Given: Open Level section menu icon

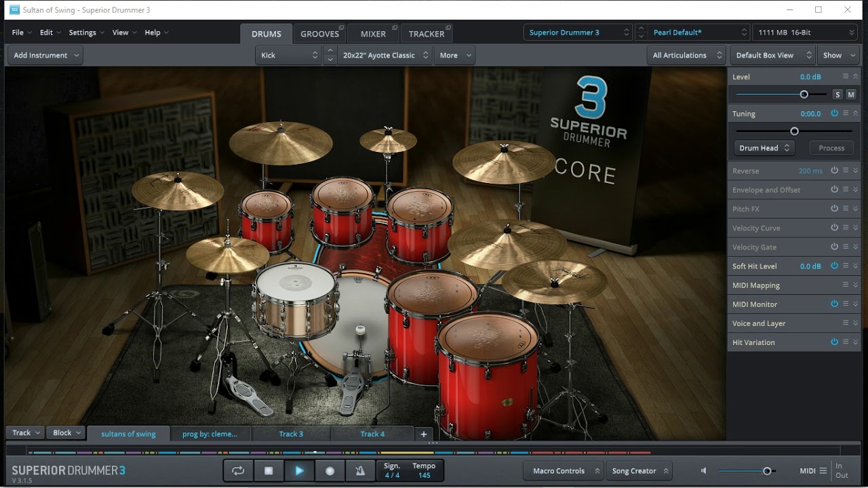Looking at the screenshot, I should (x=846, y=77).
